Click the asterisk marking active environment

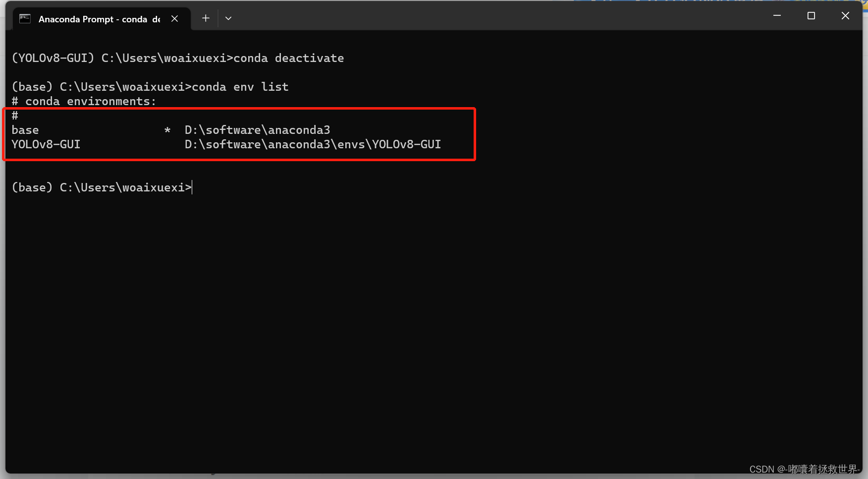167,130
